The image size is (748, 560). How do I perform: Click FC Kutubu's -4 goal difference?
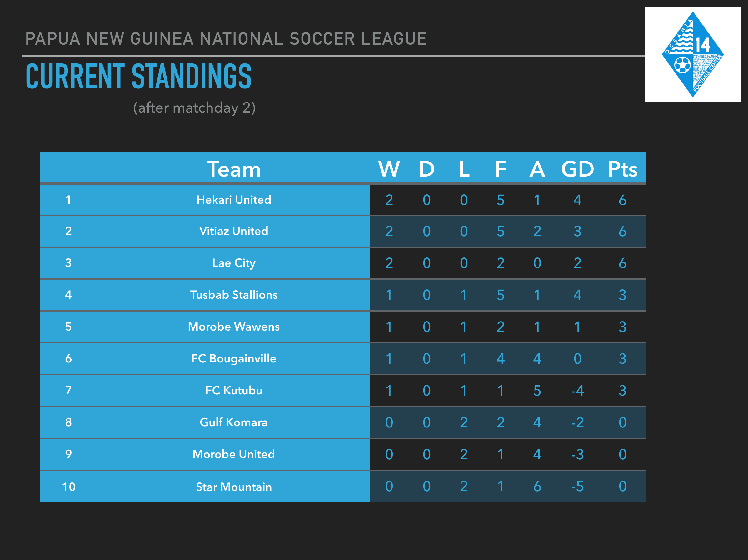pyautogui.click(x=577, y=391)
